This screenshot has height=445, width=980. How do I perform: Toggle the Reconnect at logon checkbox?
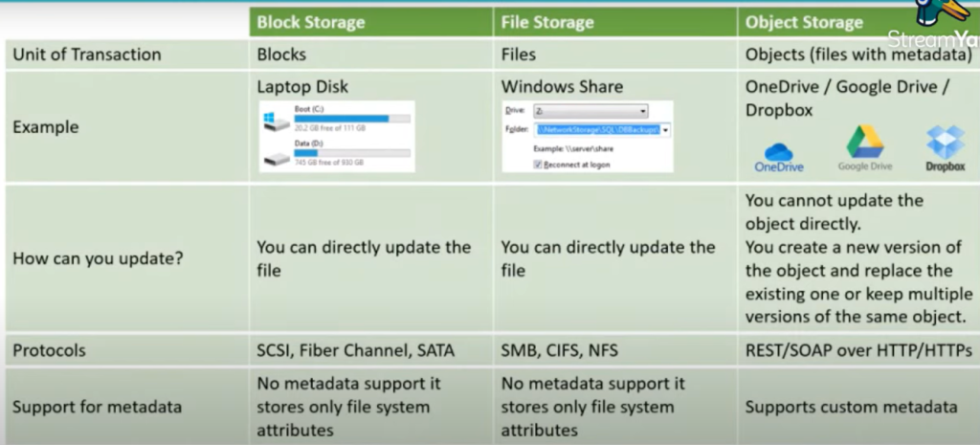coord(538,165)
